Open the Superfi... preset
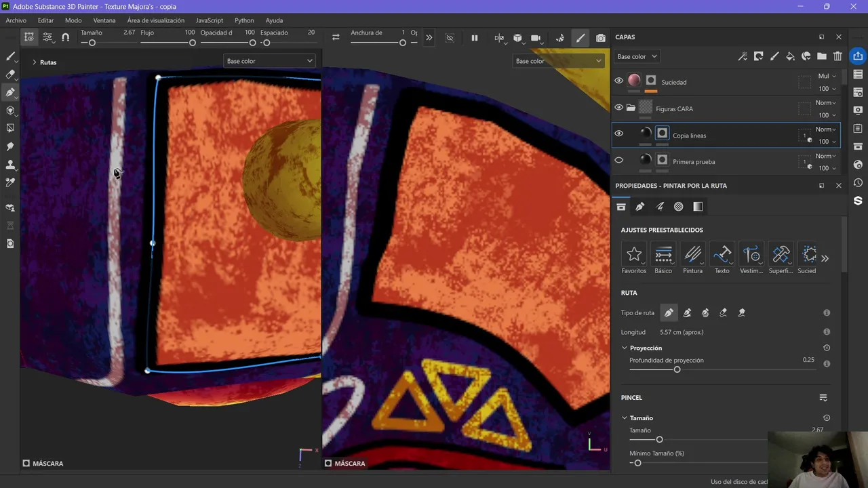Viewport: 868px width, 488px height. [x=781, y=258]
